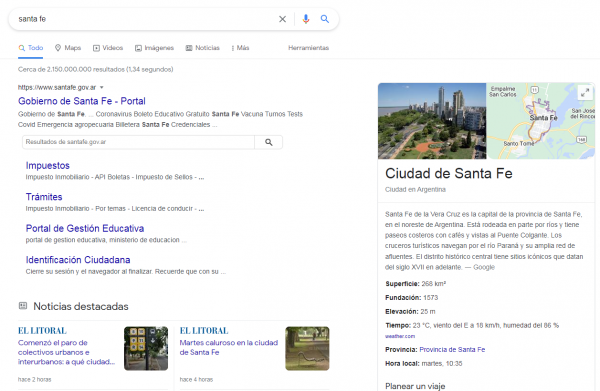Open the dropdown arrow next to santafe.gov.ar URL

(101, 88)
